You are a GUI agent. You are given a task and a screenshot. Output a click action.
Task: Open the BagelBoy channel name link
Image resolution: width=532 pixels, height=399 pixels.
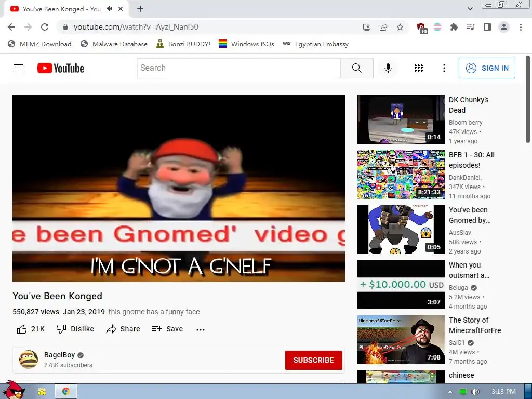point(59,355)
